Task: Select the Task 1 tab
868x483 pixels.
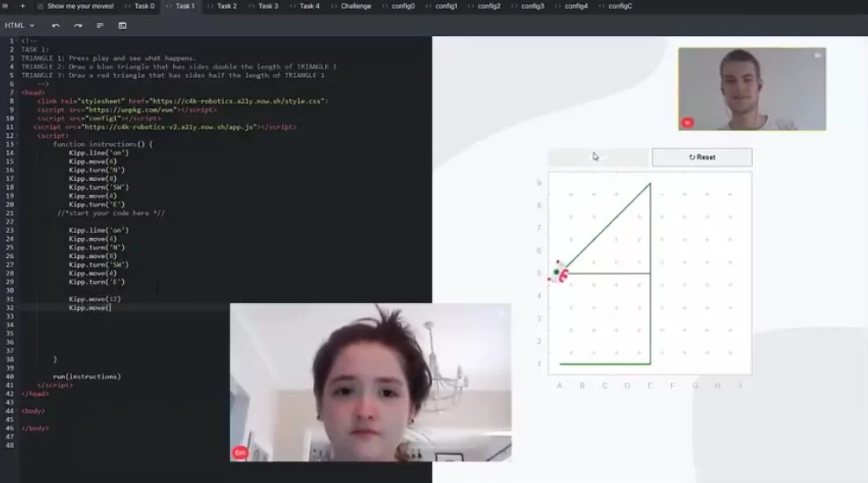Action: (x=180, y=6)
